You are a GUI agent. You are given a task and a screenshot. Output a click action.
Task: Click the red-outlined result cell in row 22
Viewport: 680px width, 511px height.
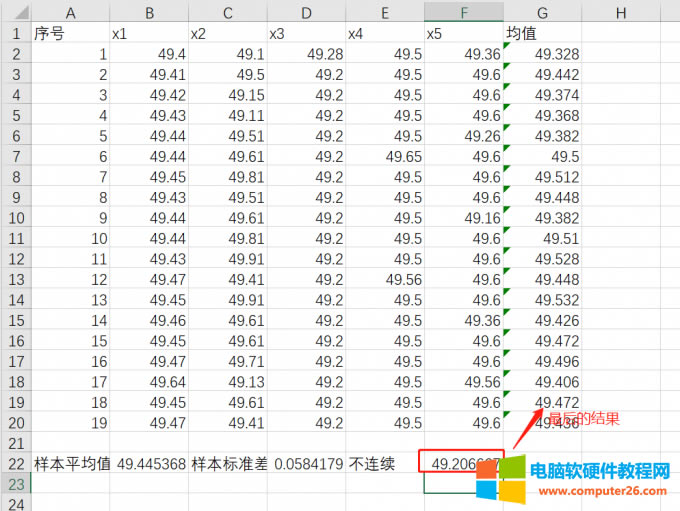(462, 463)
